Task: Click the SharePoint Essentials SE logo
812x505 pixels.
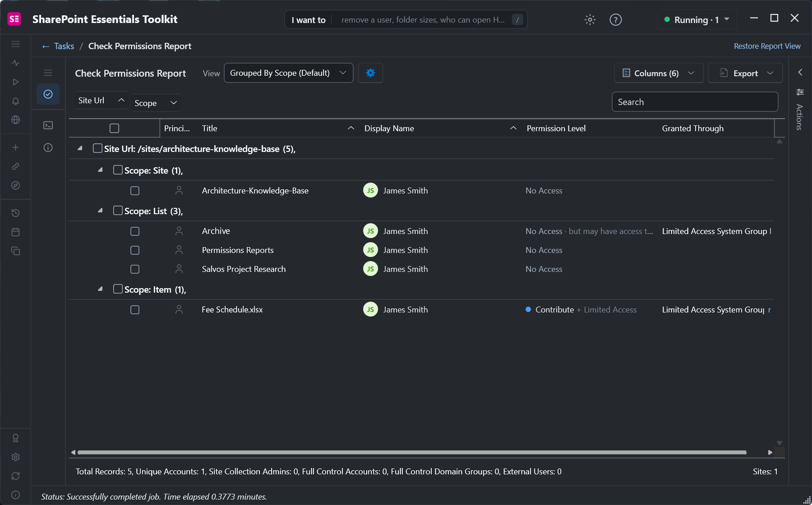Action: click(x=14, y=19)
